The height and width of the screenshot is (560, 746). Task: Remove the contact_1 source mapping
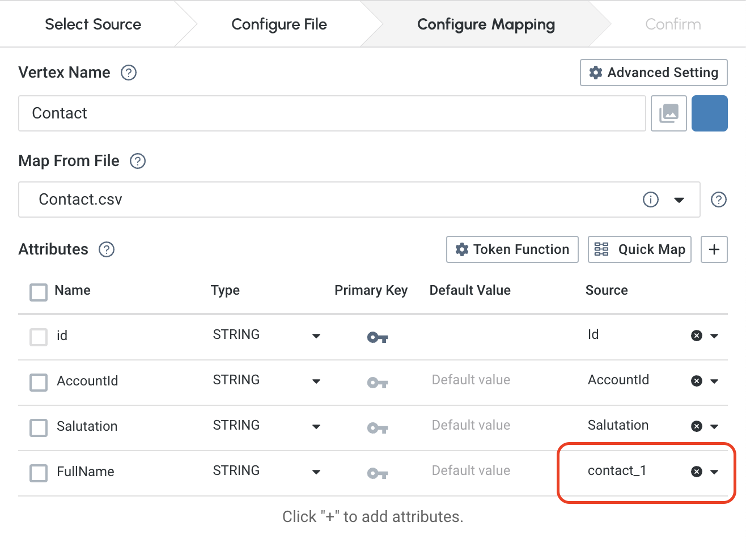(697, 472)
